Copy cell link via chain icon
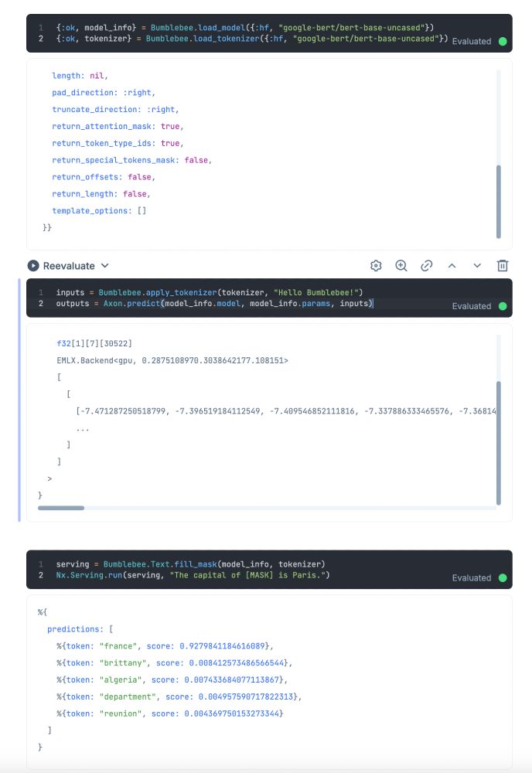This screenshot has height=773, width=532. point(427,266)
